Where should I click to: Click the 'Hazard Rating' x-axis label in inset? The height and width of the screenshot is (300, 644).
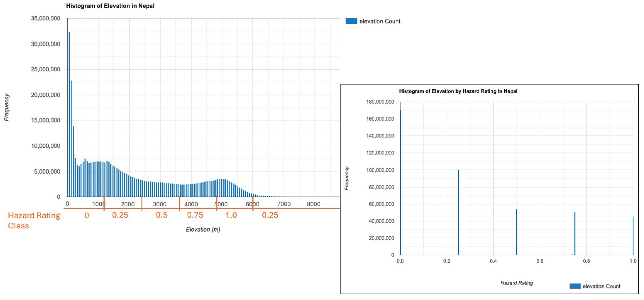point(517,283)
